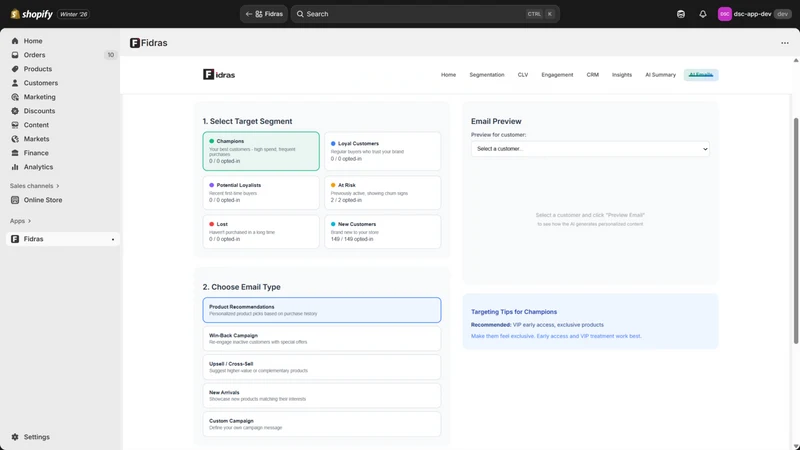The height and width of the screenshot is (450, 800).
Task: Select the At Risk segment
Action: (x=382, y=192)
